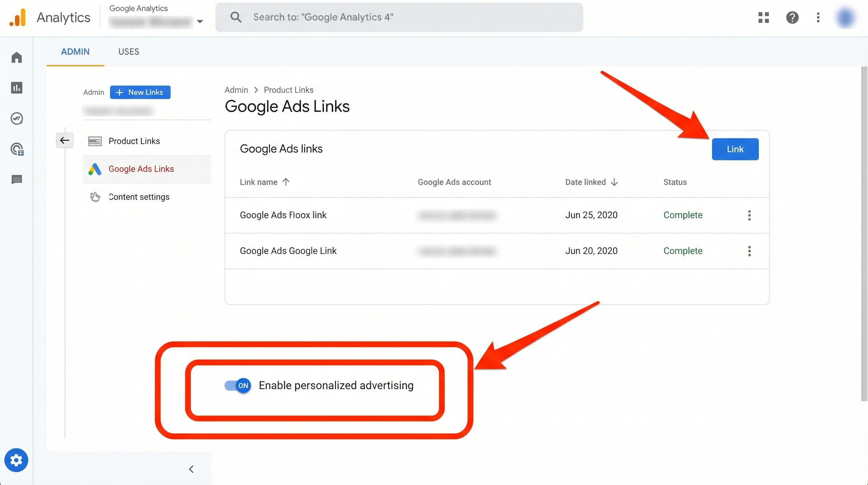
Task: Open the Explore icon in sidebar
Action: click(x=16, y=118)
